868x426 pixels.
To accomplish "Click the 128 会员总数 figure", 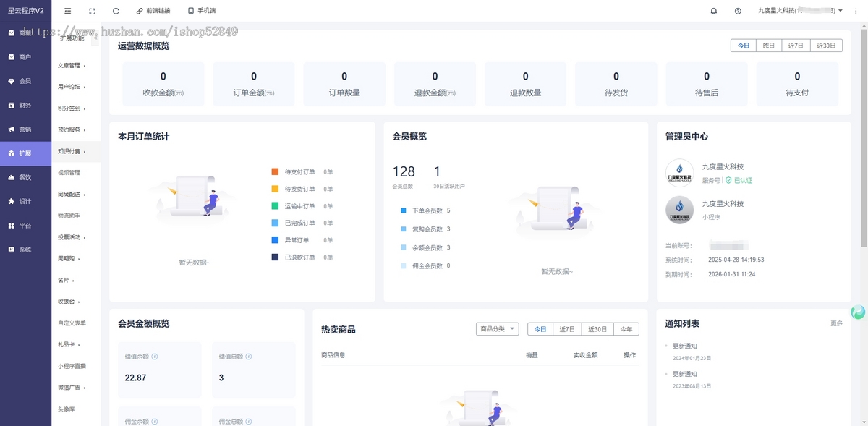I will (404, 172).
